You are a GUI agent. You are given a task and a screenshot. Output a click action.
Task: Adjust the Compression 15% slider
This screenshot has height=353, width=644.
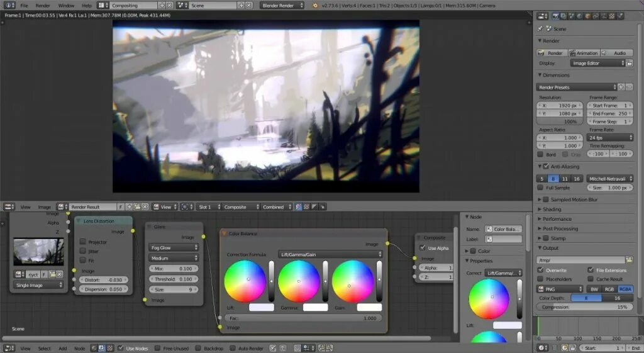click(x=584, y=306)
